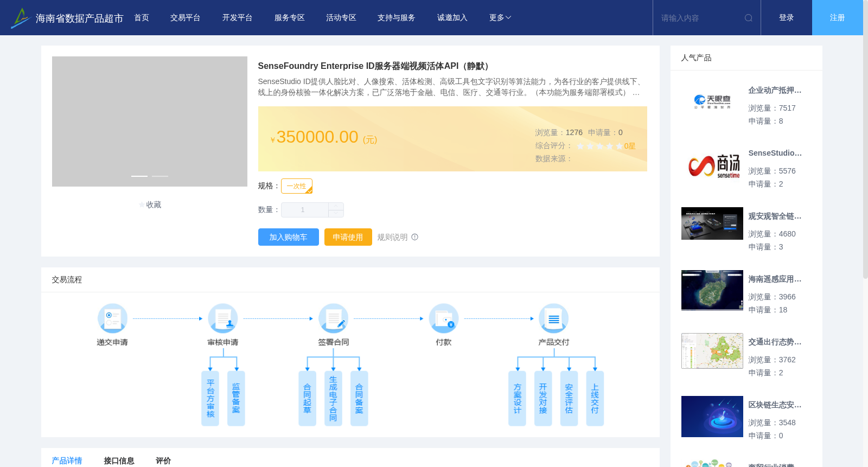Open the 天眼查 product logo
This screenshot has height=467, width=868.
tap(712, 101)
